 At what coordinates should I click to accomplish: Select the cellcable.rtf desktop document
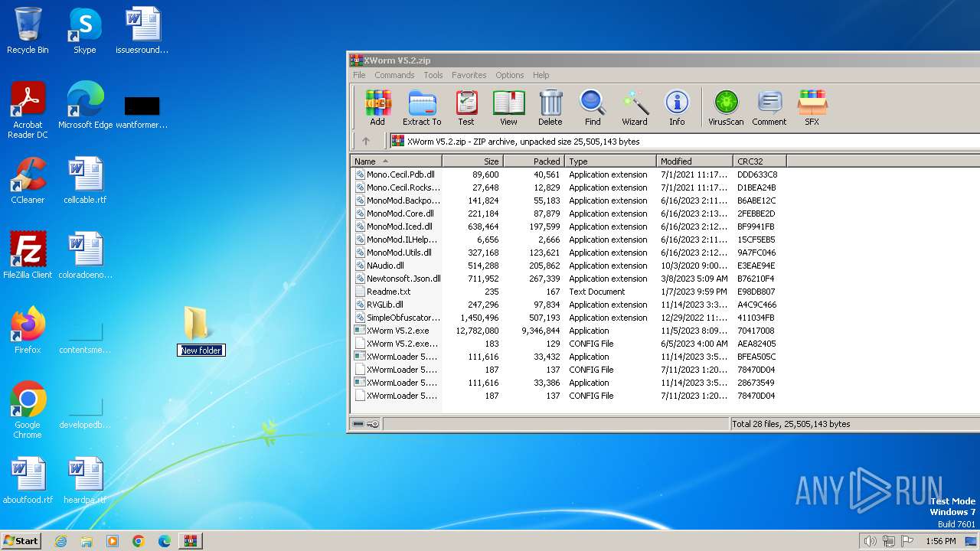(85, 181)
